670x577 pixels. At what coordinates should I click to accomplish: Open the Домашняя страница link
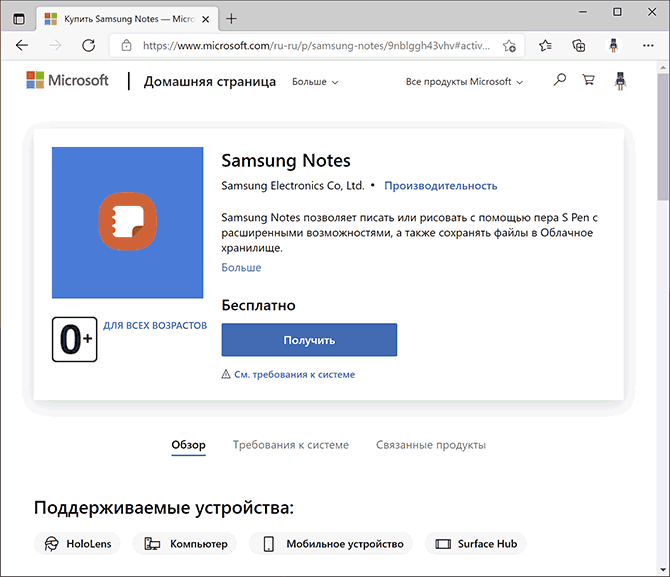(x=210, y=81)
